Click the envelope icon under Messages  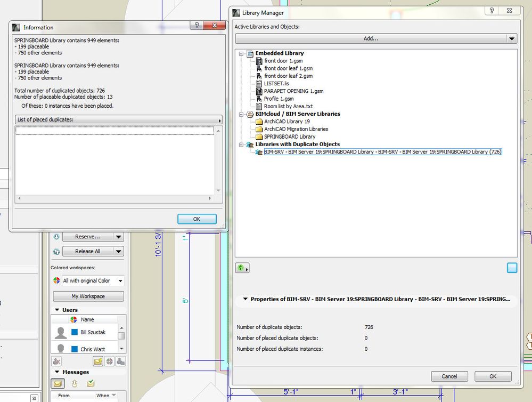tap(56, 383)
